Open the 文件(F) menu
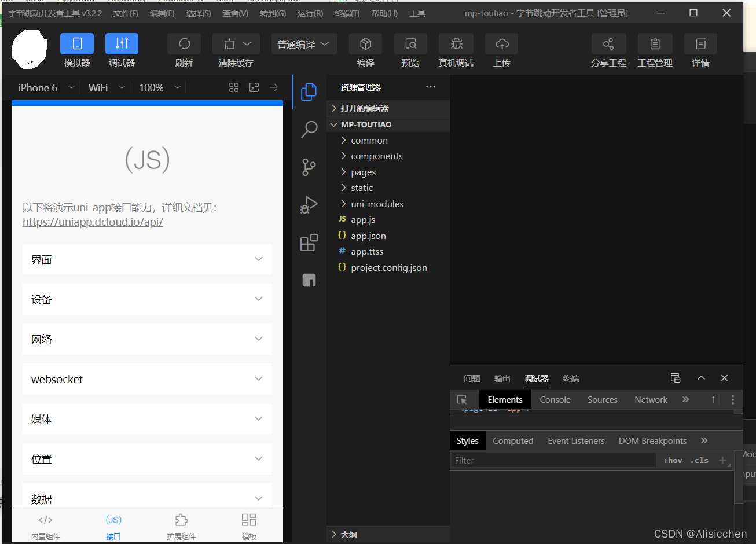Image resolution: width=756 pixels, height=544 pixels. (x=126, y=13)
